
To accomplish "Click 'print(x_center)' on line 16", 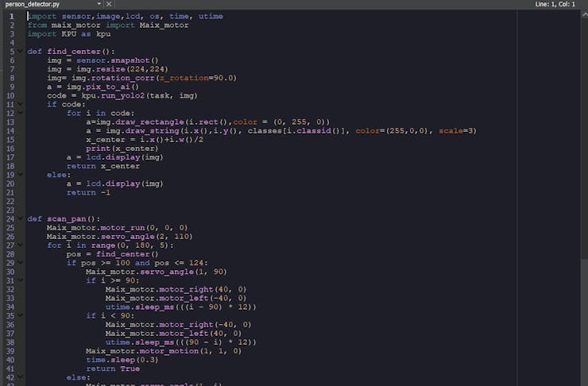I will tap(122, 149).
